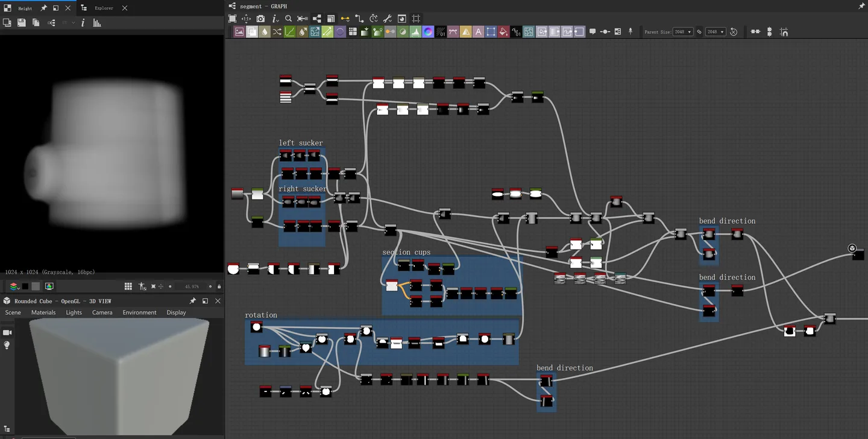
Task: Open the Scene menu in 3D view
Action: (13, 312)
